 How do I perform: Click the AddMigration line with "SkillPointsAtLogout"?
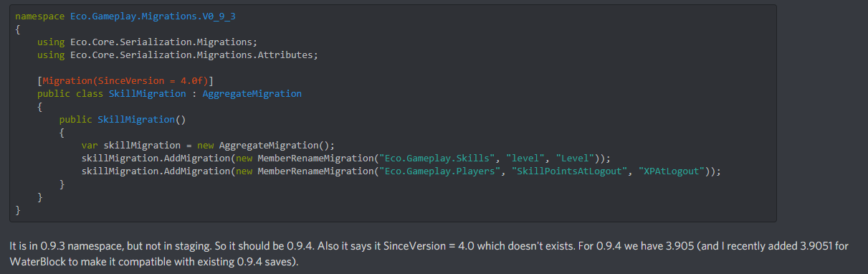[401, 171]
